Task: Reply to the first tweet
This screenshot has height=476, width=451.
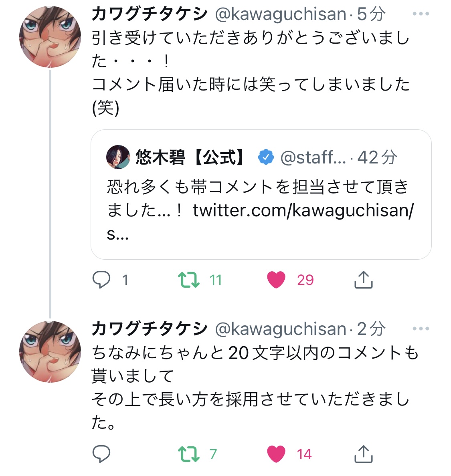Action: coord(101,280)
